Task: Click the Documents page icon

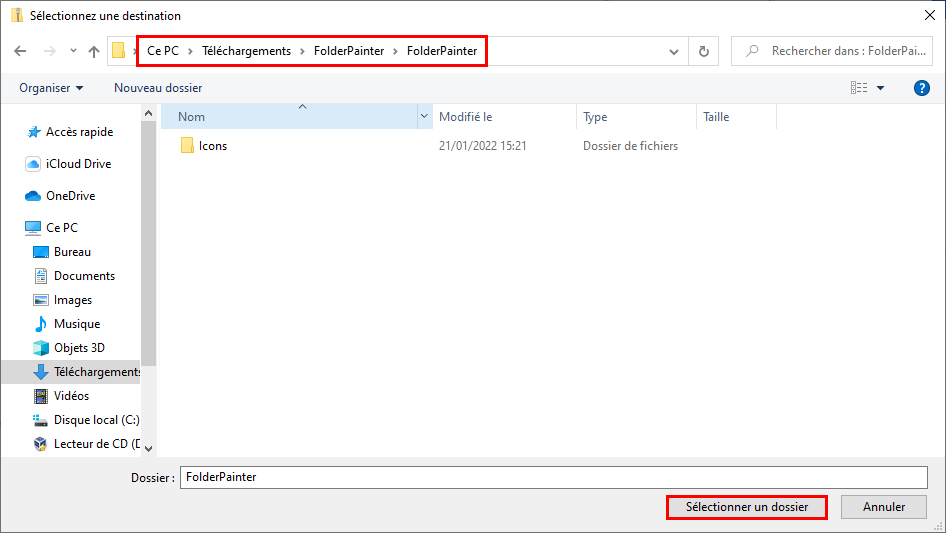Action: pyautogui.click(x=40, y=276)
